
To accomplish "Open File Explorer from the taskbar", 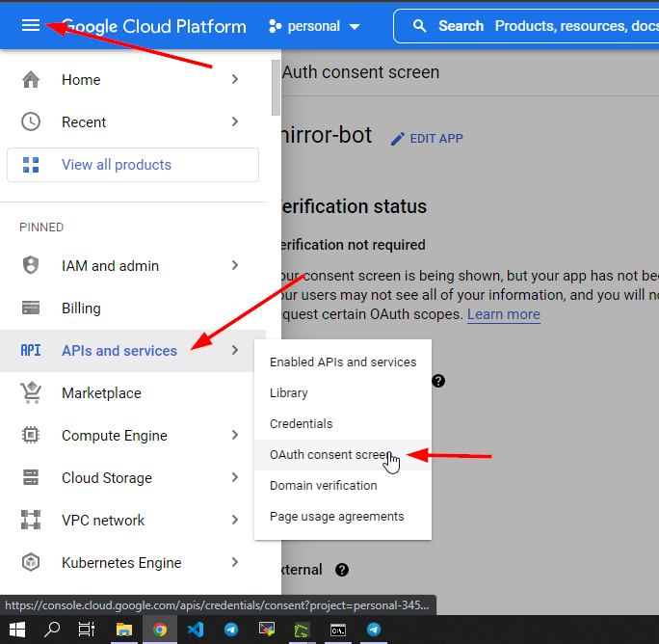I will click(x=124, y=630).
